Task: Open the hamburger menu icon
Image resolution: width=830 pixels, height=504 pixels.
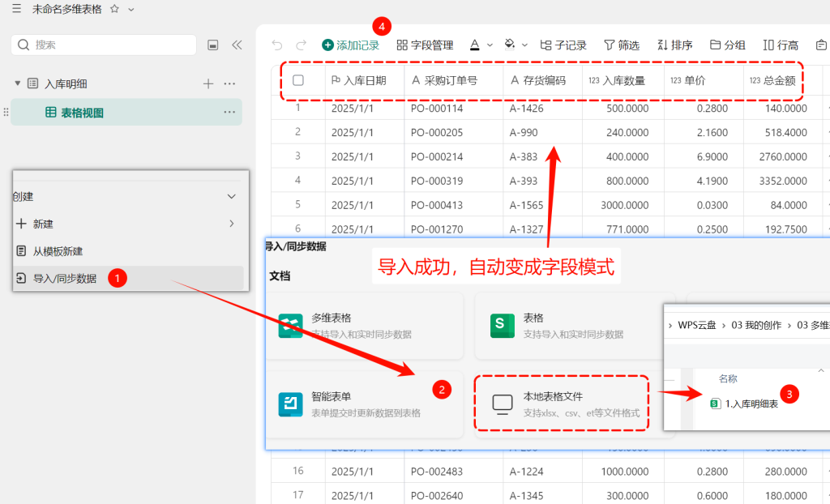Action: coord(16,8)
